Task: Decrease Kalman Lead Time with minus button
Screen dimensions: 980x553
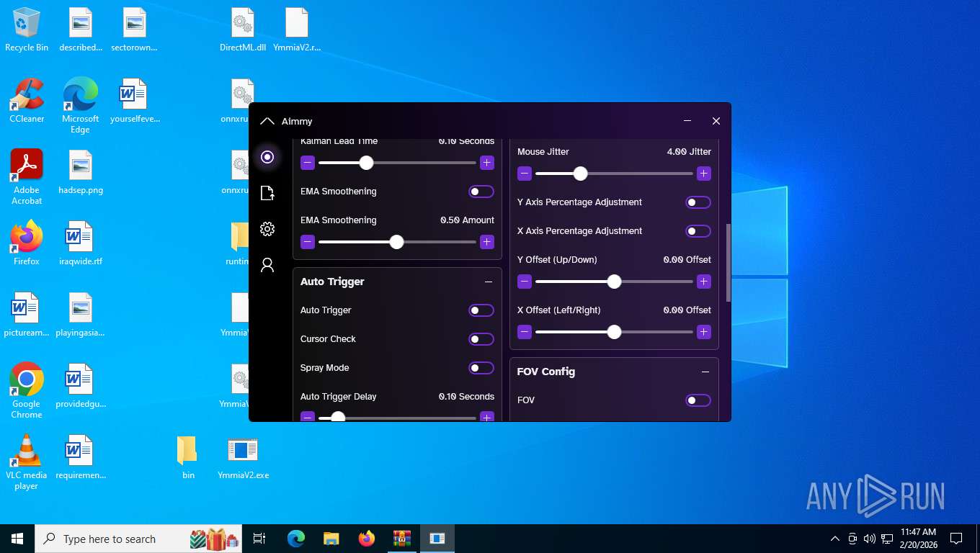Action: click(x=308, y=163)
